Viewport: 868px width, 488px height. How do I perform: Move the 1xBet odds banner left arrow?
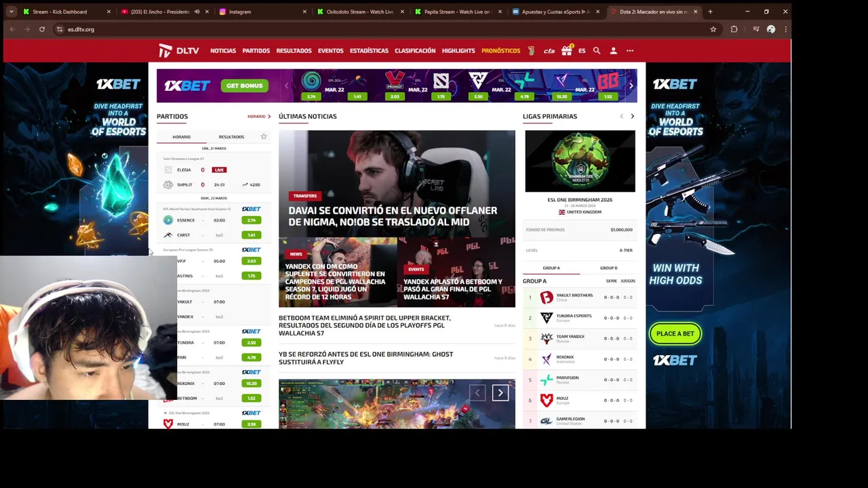(286, 86)
